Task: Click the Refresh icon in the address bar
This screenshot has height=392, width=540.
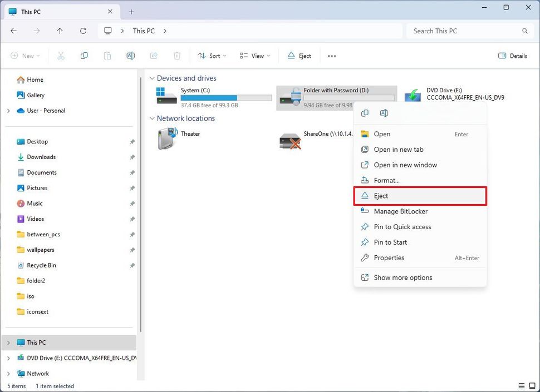Action: [83, 31]
